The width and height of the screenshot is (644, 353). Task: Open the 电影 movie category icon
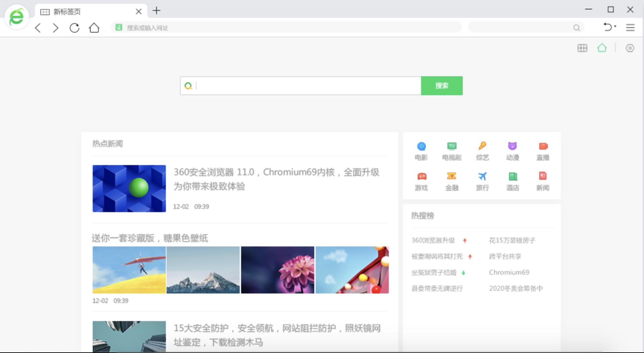[x=421, y=150]
